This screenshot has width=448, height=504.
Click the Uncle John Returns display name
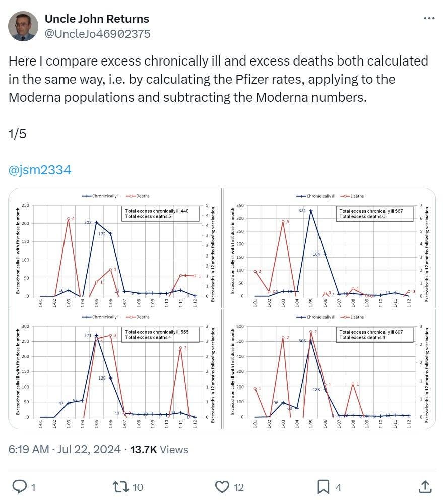pyautogui.click(x=97, y=18)
